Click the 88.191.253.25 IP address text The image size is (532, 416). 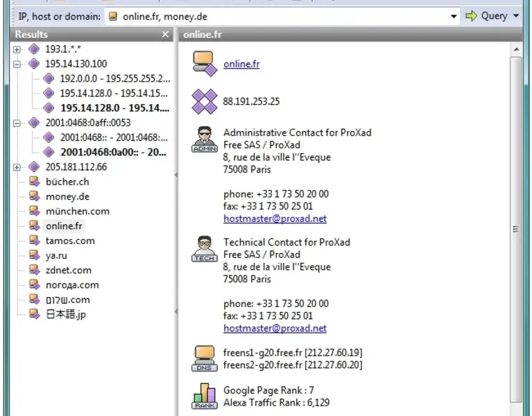click(251, 101)
